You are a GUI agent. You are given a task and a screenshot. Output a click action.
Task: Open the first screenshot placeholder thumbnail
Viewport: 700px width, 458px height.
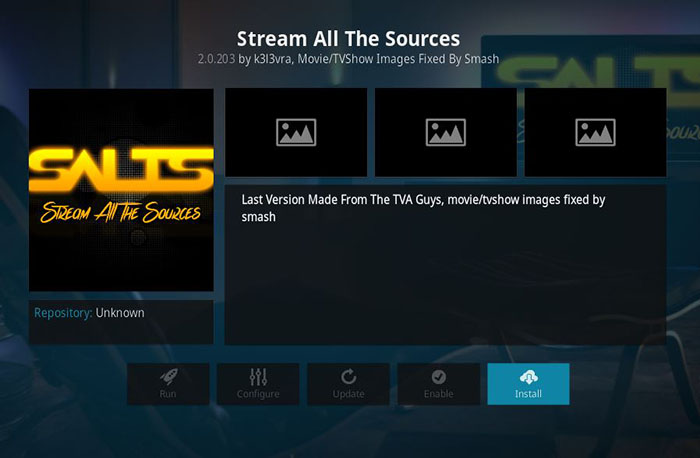pyautogui.click(x=296, y=132)
